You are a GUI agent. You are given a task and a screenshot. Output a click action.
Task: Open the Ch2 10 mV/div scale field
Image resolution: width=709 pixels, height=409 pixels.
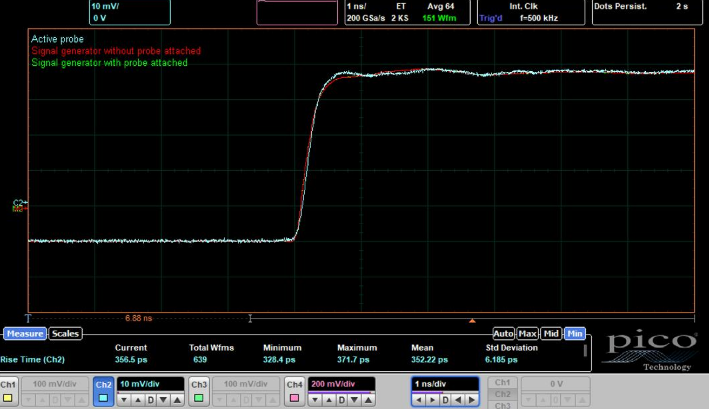coord(150,384)
